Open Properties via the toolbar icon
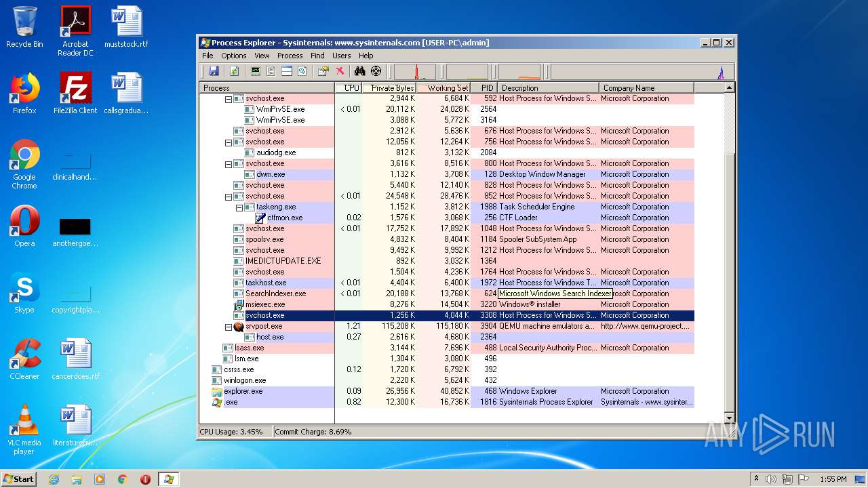868x488 pixels. click(323, 71)
